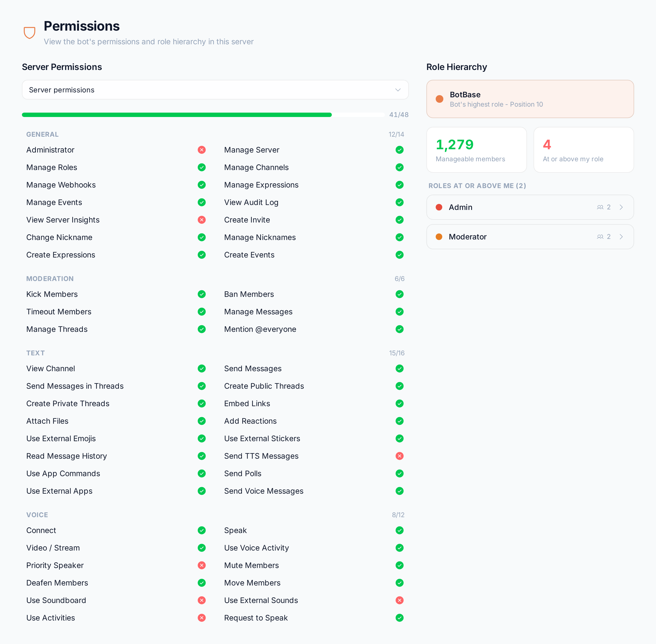Click the red X beside Priority Speaker

[x=201, y=565]
